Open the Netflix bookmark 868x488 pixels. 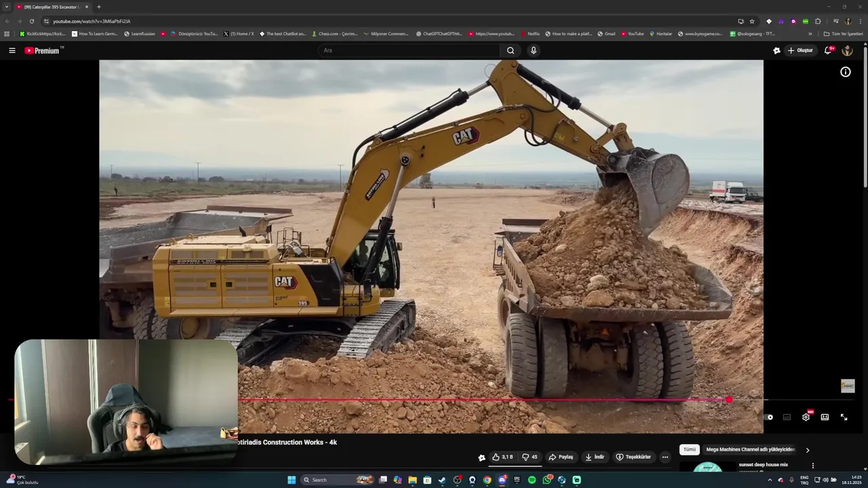click(530, 34)
